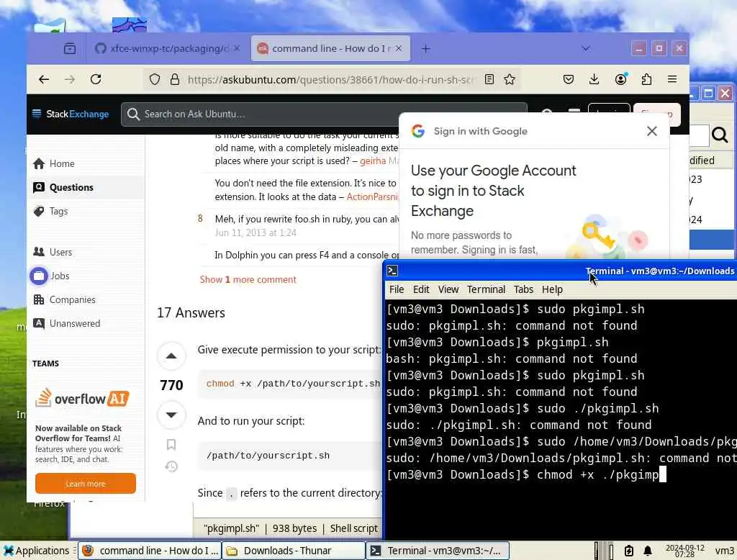Click the orange Learn more button
The height and width of the screenshot is (560, 737).
click(x=86, y=484)
